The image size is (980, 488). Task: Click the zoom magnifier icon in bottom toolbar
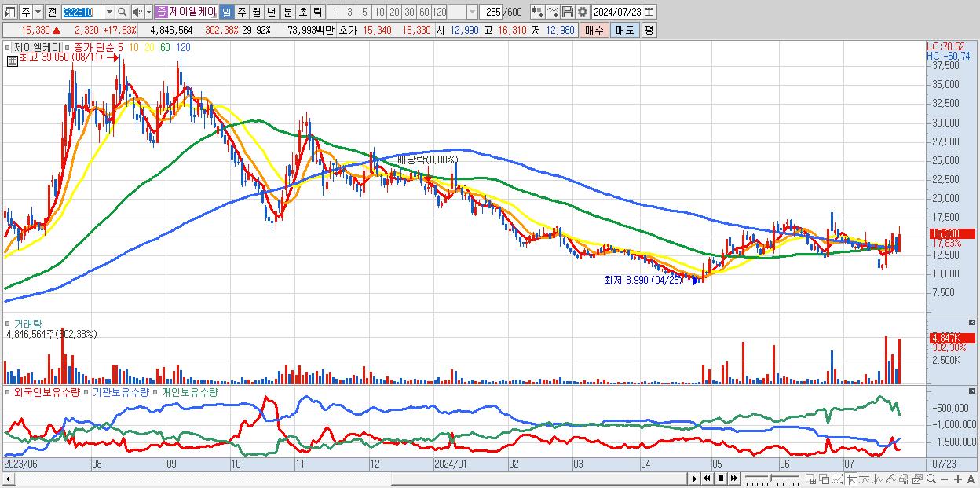tap(931, 479)
